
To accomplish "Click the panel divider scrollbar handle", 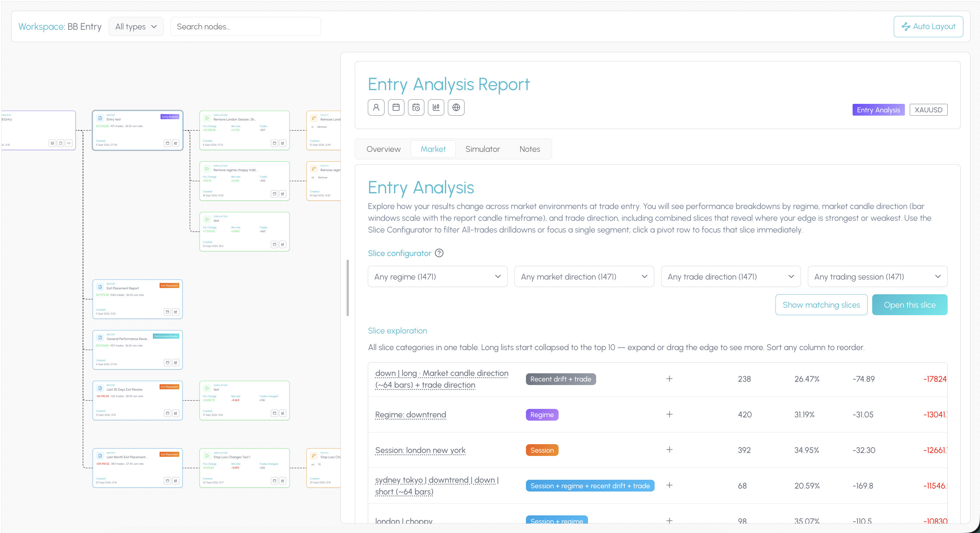I will (348, 288).
